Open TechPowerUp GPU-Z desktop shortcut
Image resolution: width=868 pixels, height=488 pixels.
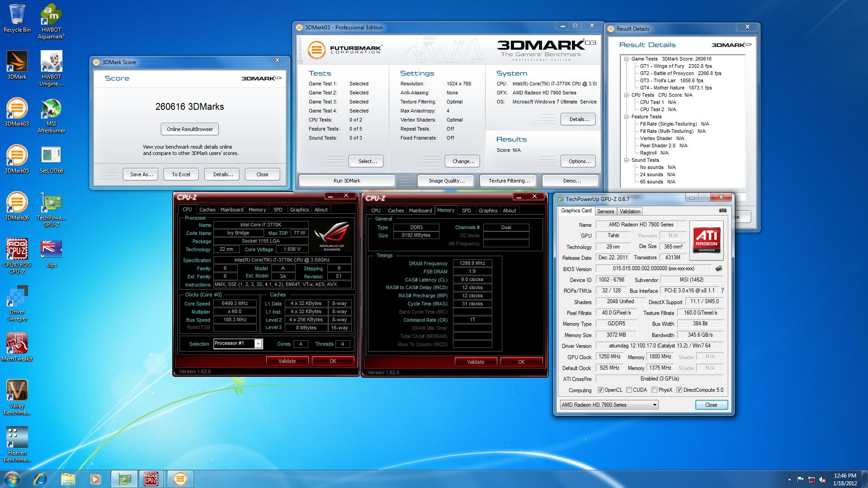(51, 210)
